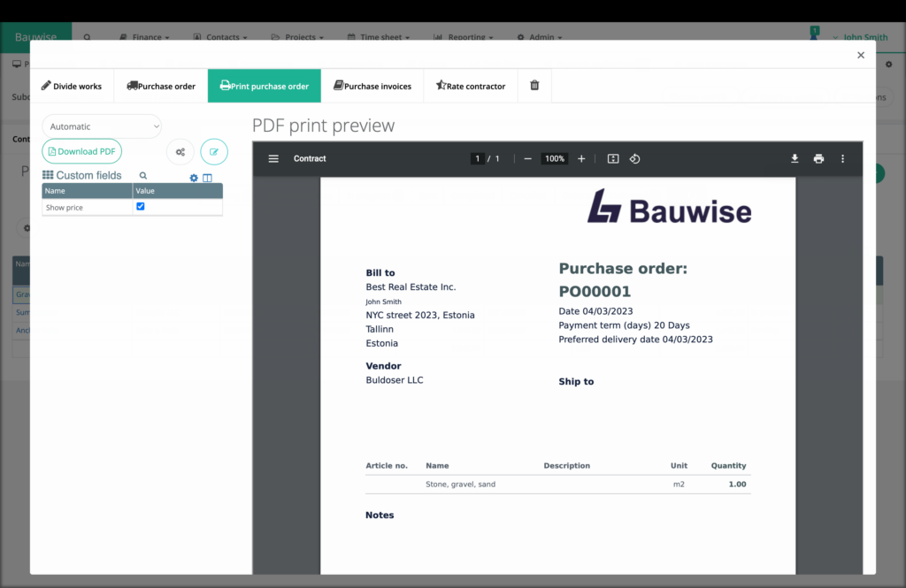Open custom fields gear settings
The height and width of the screenshot is (588, 906).
194,178
